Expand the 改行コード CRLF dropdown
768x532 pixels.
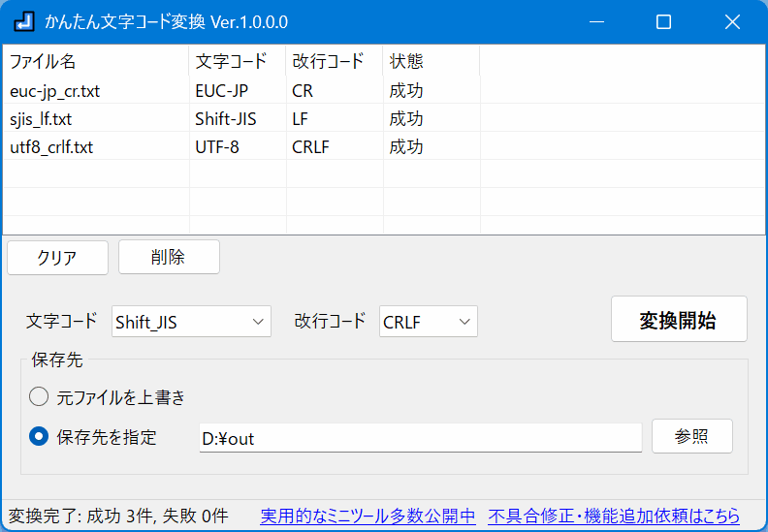428,322
